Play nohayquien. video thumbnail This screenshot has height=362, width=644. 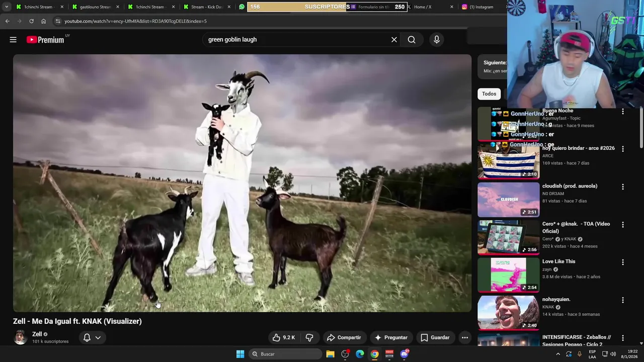tap(508, 312)
